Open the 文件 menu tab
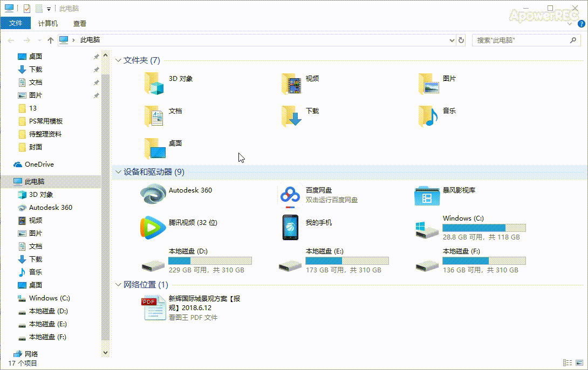Screen dimensions: 588x370 point(16,23)
